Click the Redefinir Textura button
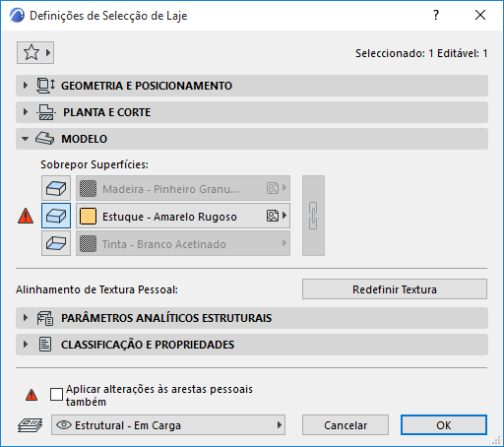504x447 pixels. (x=395, y=289)
